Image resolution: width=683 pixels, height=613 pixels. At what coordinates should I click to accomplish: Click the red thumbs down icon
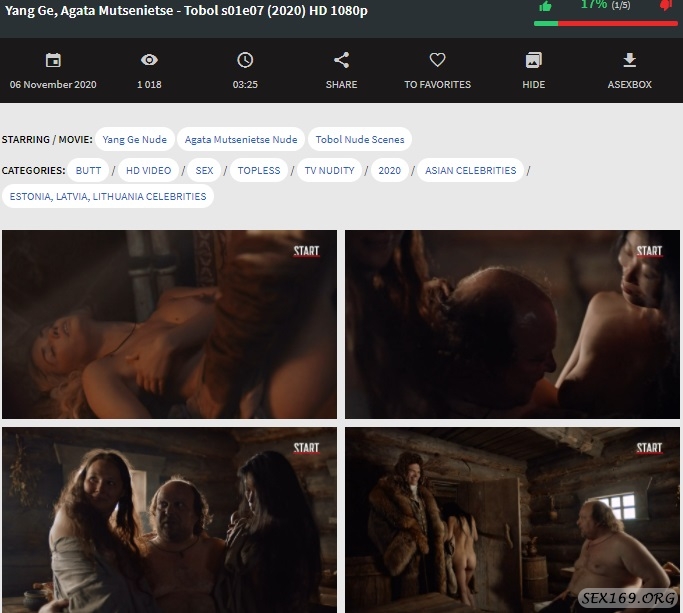click(666, 6)
